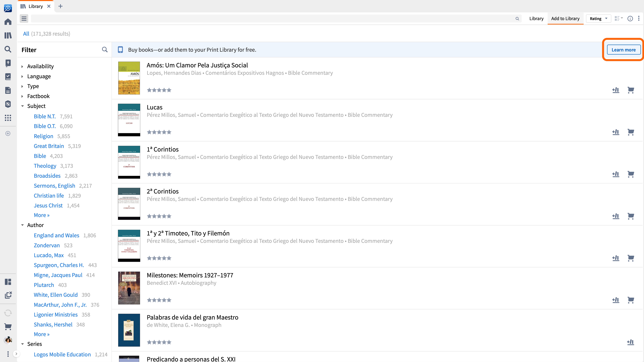Open the view layout dropdown
Screen dimensions: 644x362
[x=619, y=19]
